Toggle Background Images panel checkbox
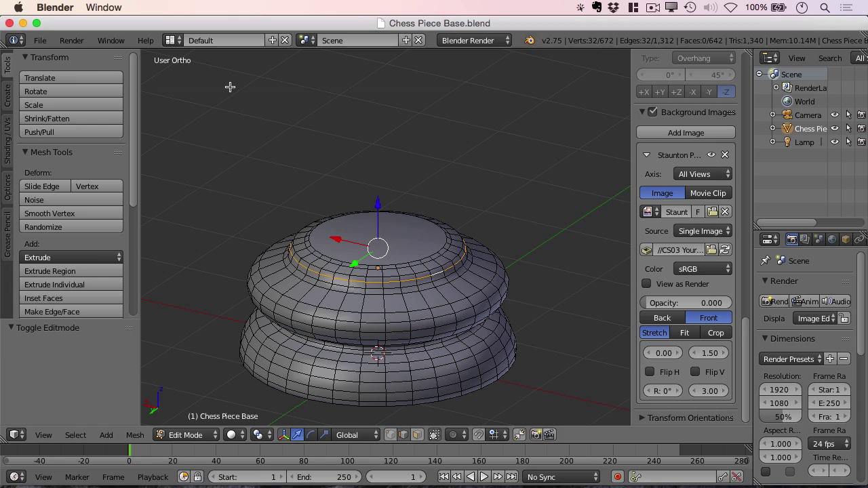The height and width of the screenshot is (488, 868). pos(653,112)
